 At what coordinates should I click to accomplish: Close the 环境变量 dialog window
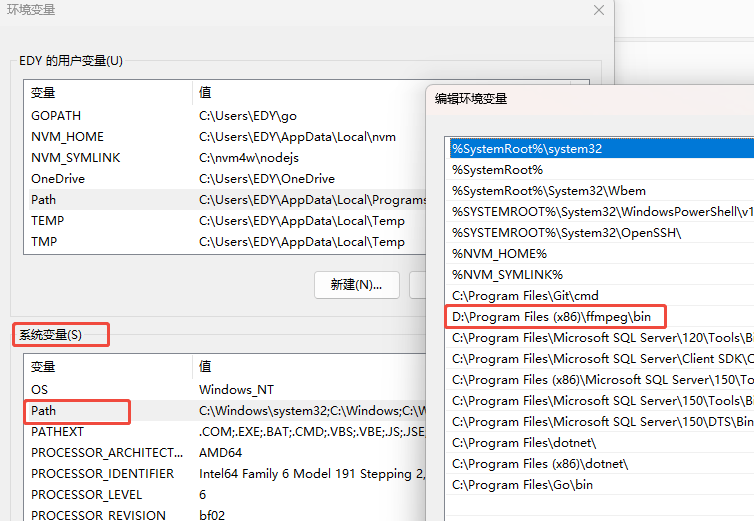coord(598,10)
